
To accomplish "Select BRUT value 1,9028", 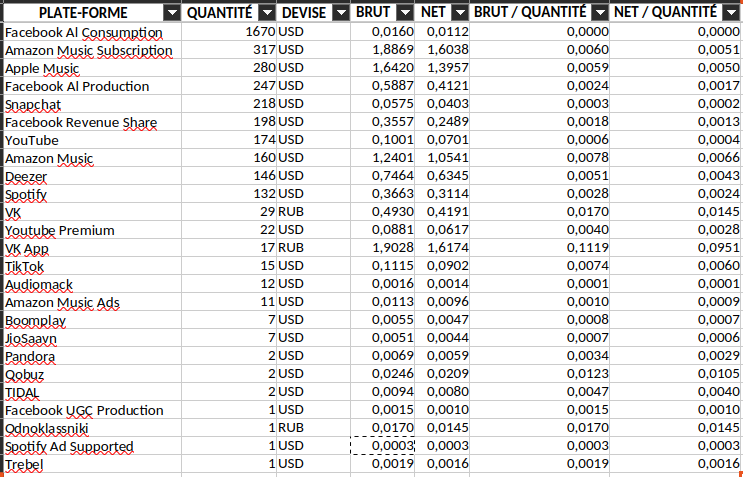I will [x=382, y=248].
